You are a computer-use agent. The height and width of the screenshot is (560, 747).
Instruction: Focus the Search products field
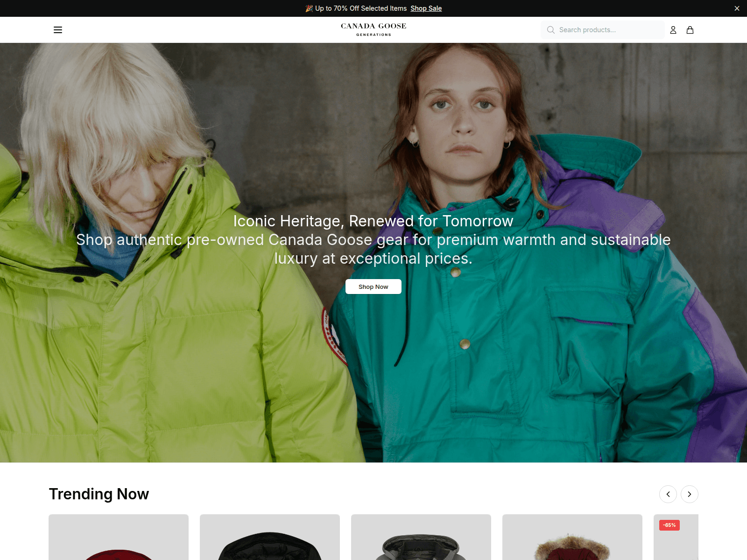pyautogui.click(x=603, y=30)
